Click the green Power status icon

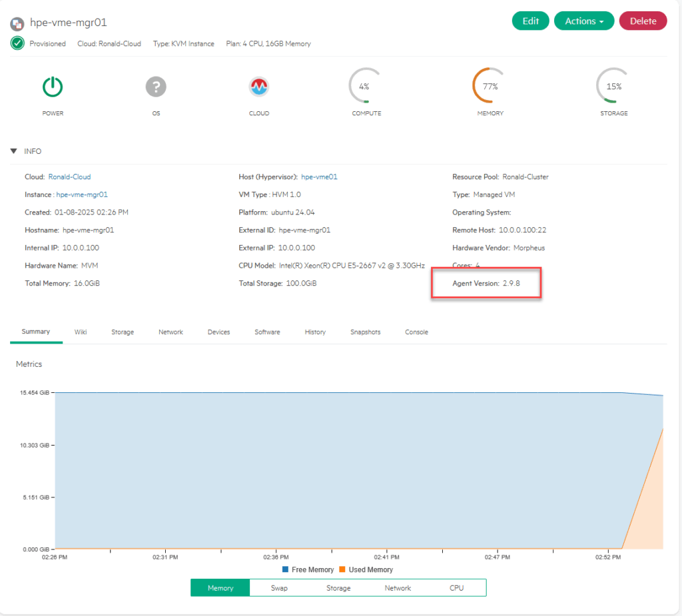pyautogui.click(x=53, y=87)
